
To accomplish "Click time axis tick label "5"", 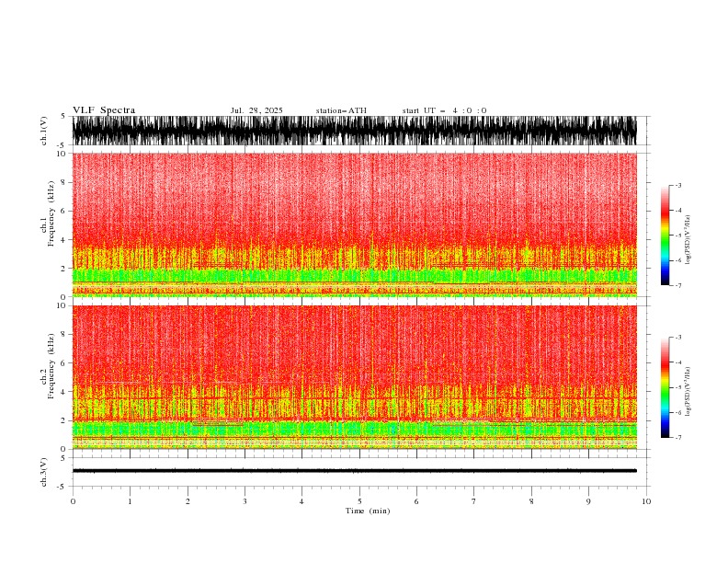I will [x=359, y=501].
